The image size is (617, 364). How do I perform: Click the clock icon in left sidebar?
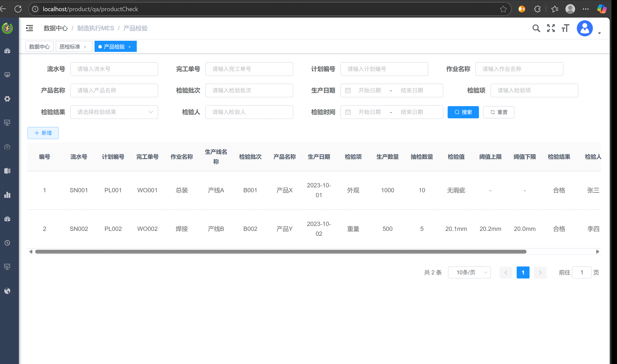coord(7,243)
